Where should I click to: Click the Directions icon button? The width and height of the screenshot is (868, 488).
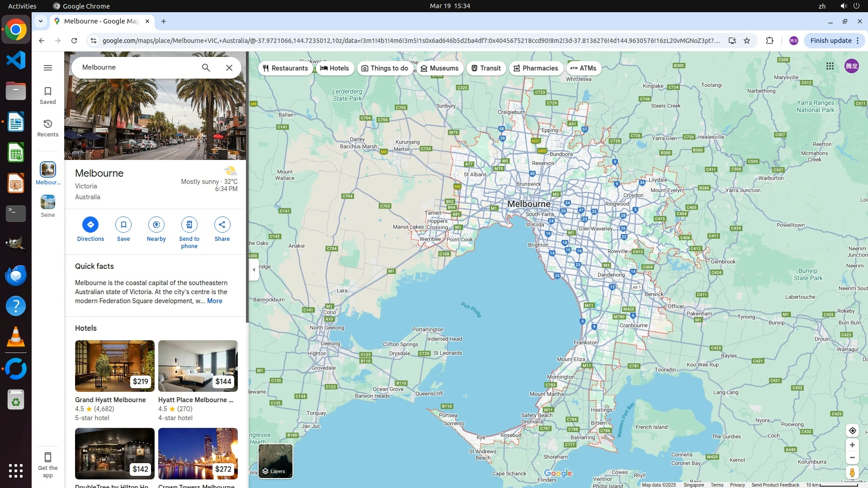(90, 225)
